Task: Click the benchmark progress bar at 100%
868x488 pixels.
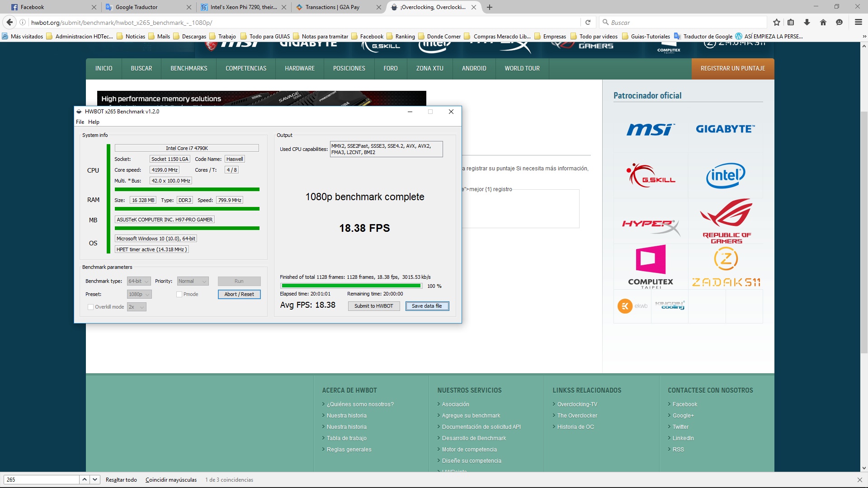Action: click(x=351, y=286)
